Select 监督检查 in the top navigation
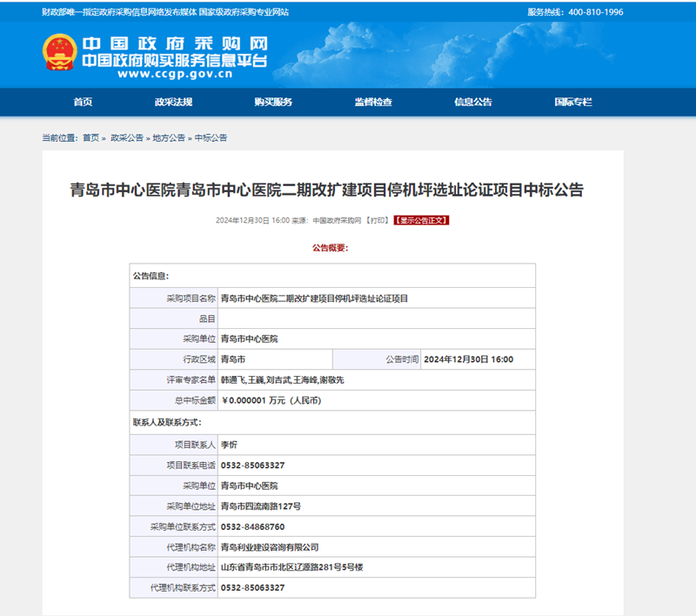The width and height of the screenshot is (696, 616). 373,102
